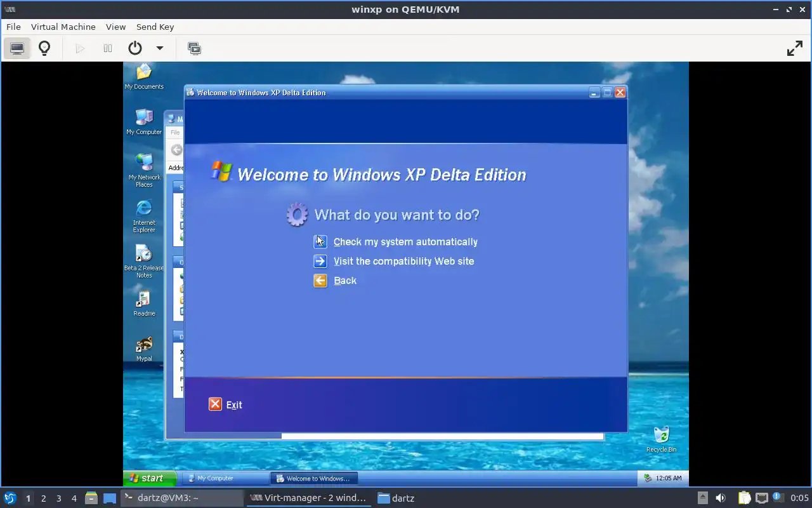Click the Exit label in the welcome dialog
This screenshot has height=508, width=812.
pyautogui.click(x=234, y=405)
